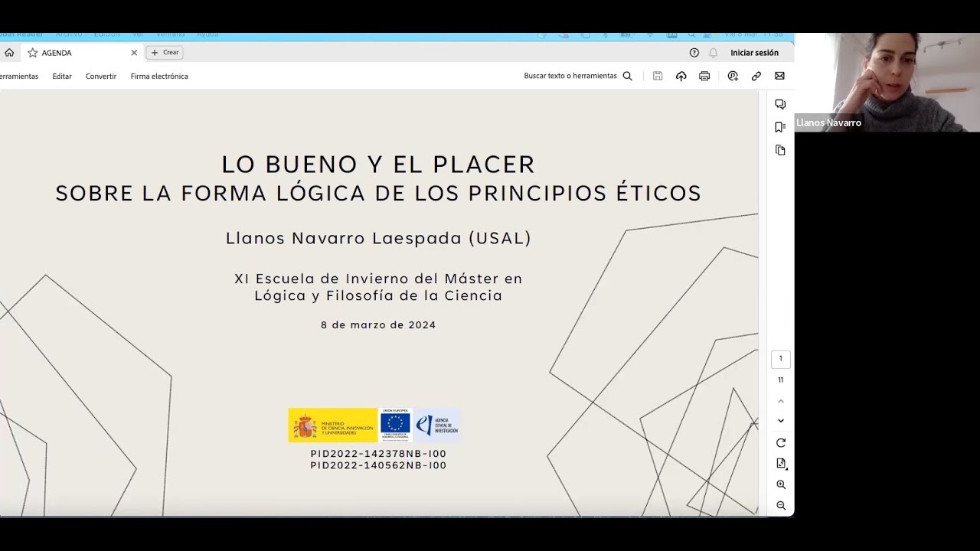Click the zoom in icon
Image resolution: width=980 pixels, height=551 pixels.
tap(781, 484)
